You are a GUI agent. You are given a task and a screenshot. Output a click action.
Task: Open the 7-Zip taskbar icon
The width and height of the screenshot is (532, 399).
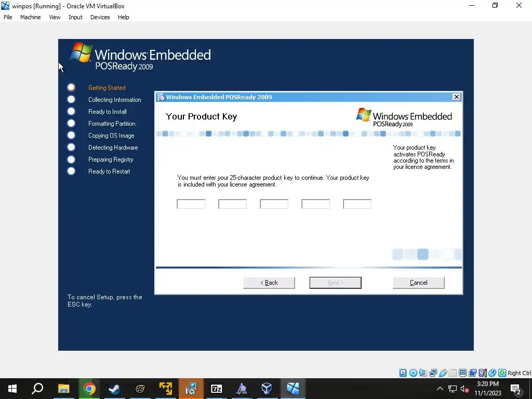[217, 389]
